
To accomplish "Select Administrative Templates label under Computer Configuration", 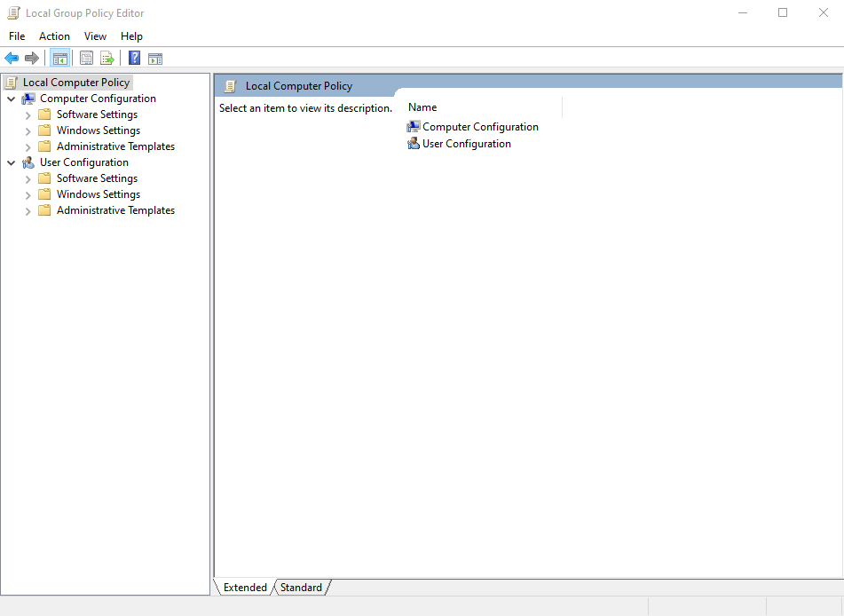I will point(115,146).
